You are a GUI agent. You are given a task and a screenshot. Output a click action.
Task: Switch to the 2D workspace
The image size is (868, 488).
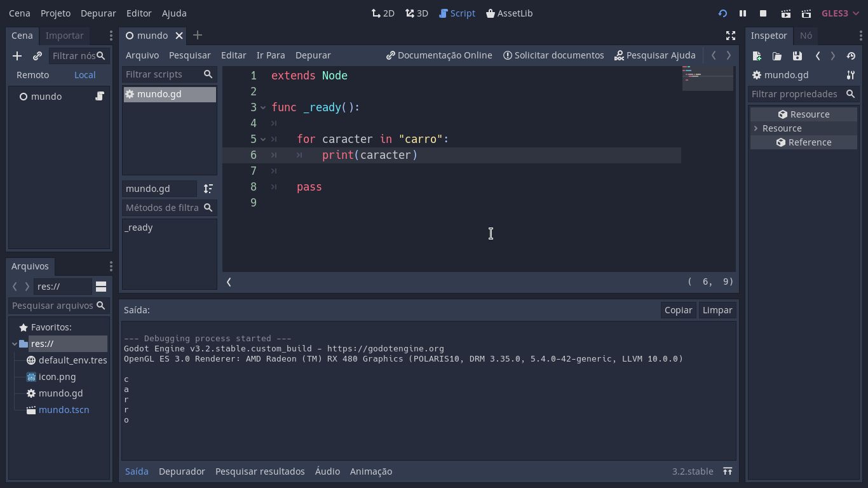click(x=383, y=13)
